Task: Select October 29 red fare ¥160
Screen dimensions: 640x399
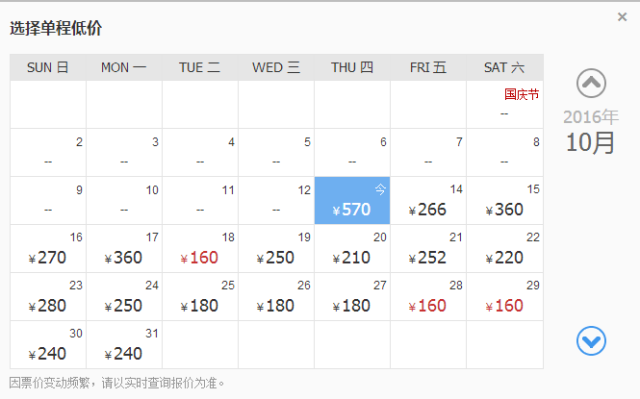Action: click(504, 297)
